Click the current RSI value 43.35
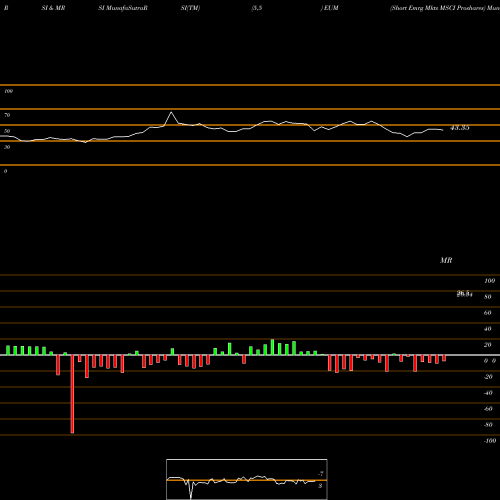This screenshot has width=500, height=500. click(460, 128)
